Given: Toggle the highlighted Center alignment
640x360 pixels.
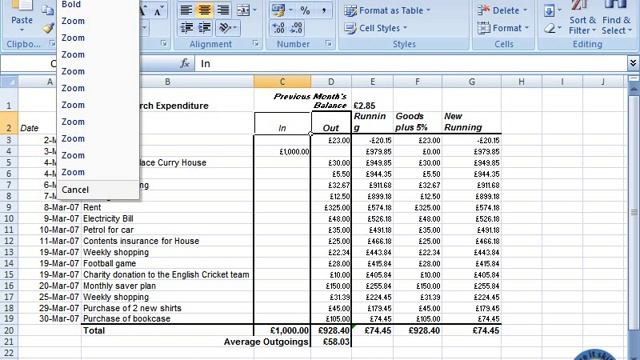Looking at the screenshot, I should pyautogui.click(x=204, y=10).
